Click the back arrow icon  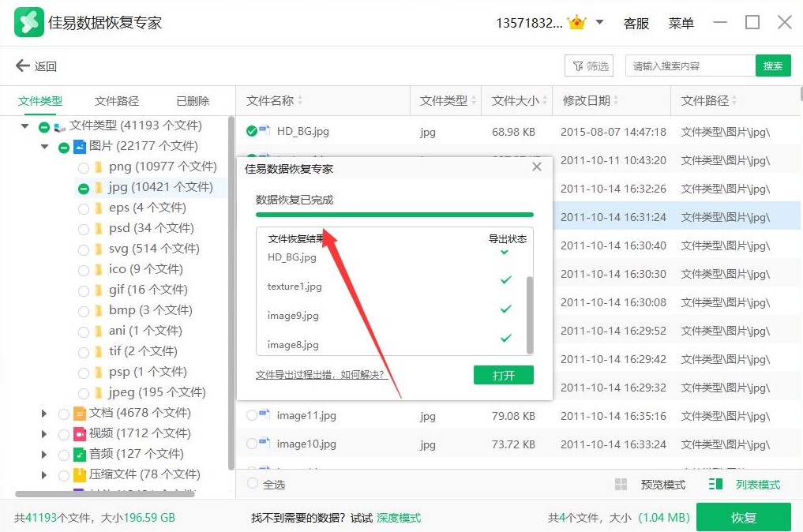[x=22, y=66]
